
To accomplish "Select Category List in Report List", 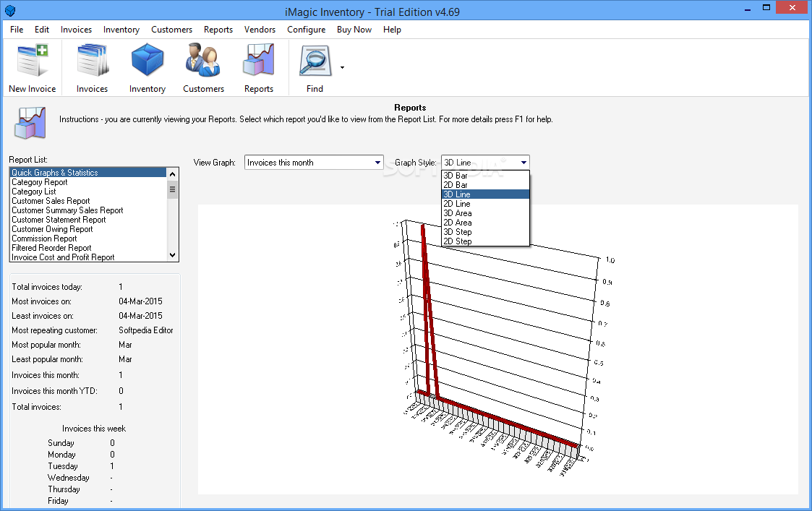I will [x=88, y=192].
